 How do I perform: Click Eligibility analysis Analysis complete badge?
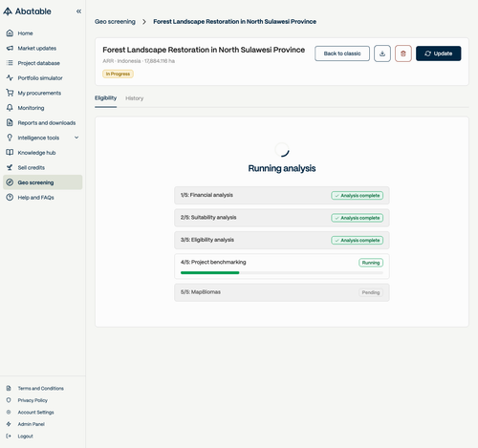(358, 240)
